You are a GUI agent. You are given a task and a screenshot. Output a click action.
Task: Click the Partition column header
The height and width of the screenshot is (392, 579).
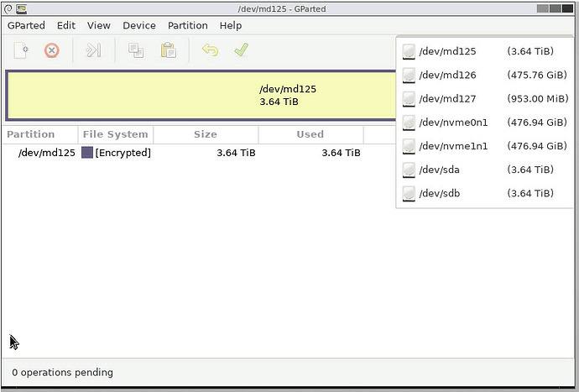(x=40, y=134)
